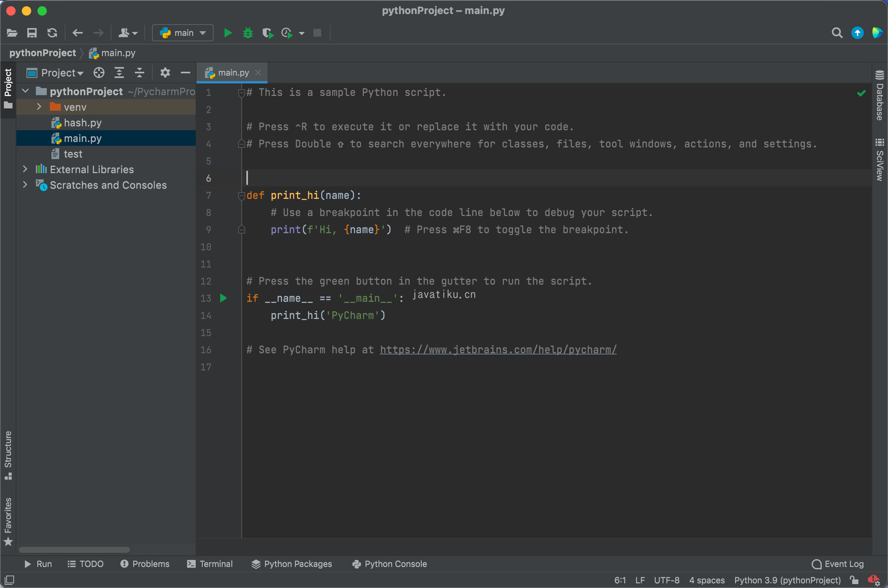Open the main run configuration dropdown
The width and height of the screenshot is (888, 588).
click(183, 33)
